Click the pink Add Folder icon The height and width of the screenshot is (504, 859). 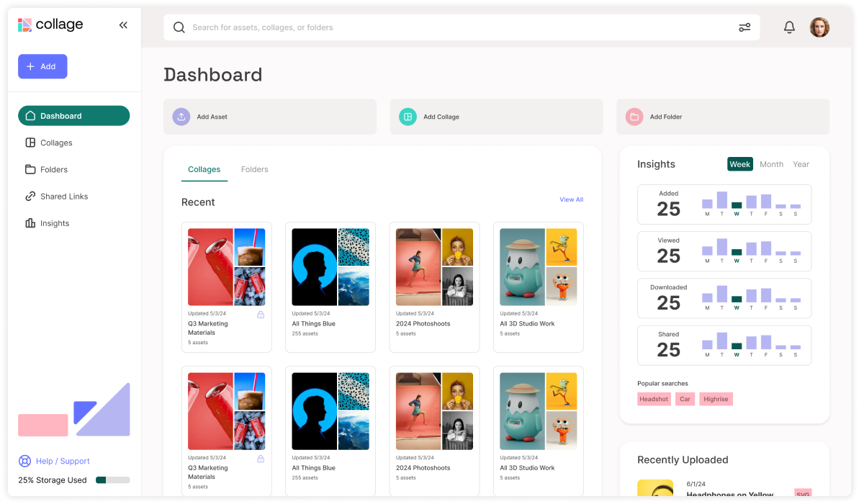pyautogui.click(x=634, y=116)
